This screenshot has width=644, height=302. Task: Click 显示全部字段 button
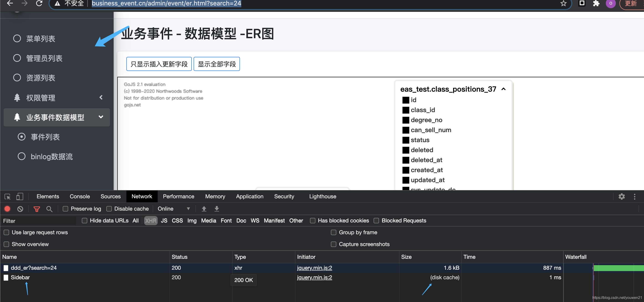pos(216,64)
